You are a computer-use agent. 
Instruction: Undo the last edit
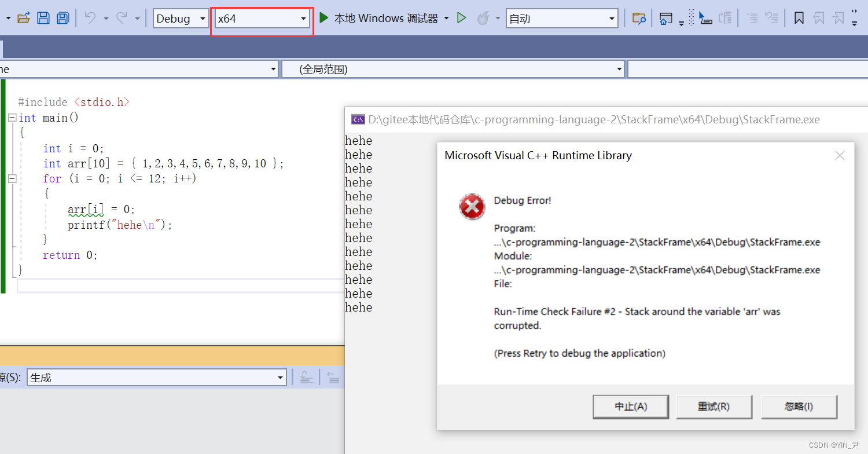(x=91, y=18)
